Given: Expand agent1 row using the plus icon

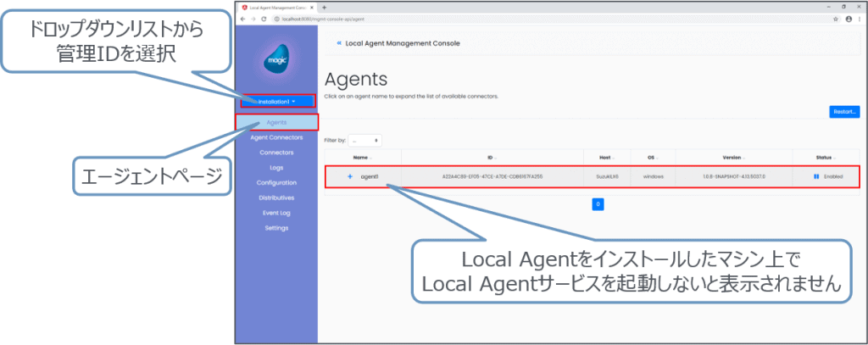Looking at the screenshot, I should [350, 176].
